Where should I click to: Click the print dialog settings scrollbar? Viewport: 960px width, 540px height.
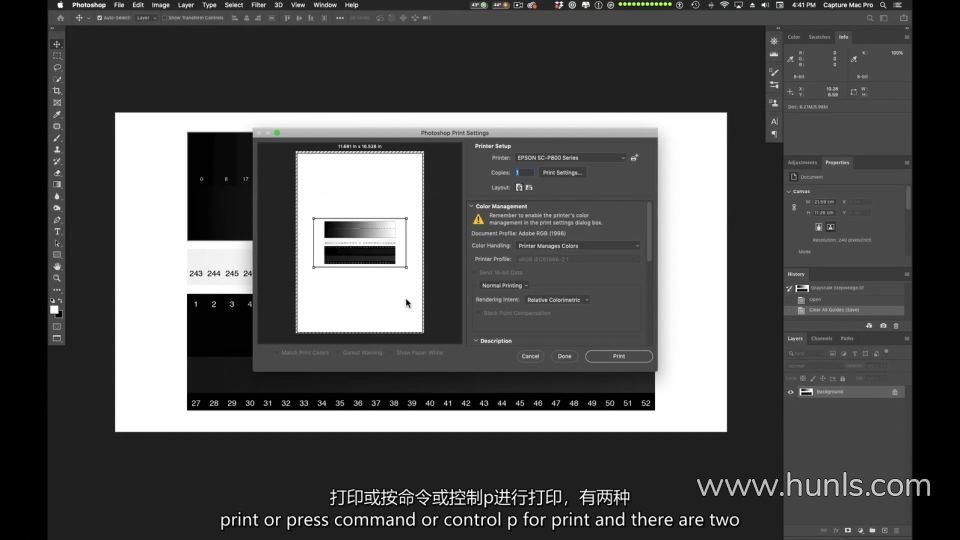pyautogui.click(x=649, y=233)
